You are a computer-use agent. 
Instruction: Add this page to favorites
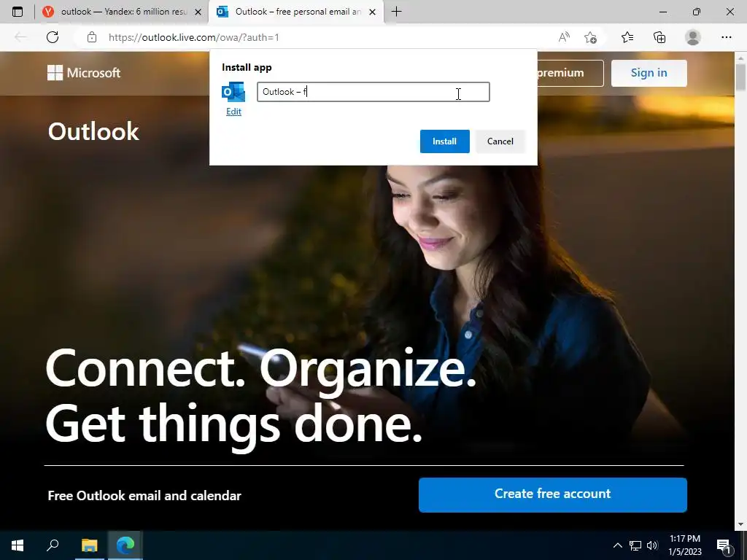click(x=590, y=37)
